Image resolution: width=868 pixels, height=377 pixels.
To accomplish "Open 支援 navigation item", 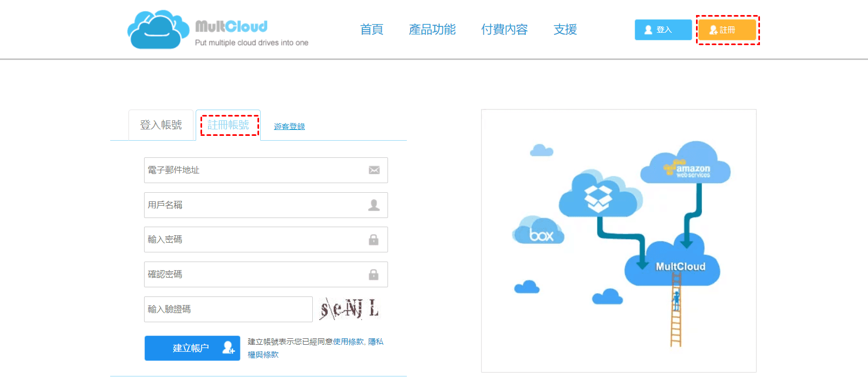I will (x=565, y=30).
